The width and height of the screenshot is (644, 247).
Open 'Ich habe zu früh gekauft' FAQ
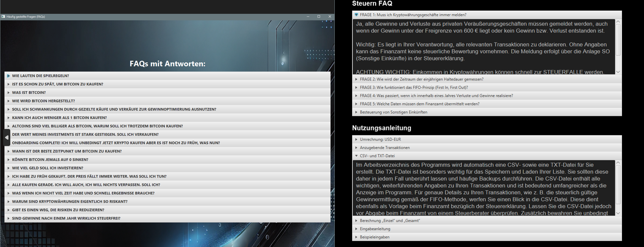tap(167, 176)
